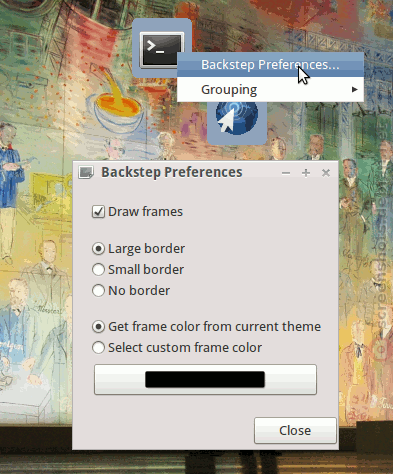
Task: Select the Large border option
Action: [98, 249]
